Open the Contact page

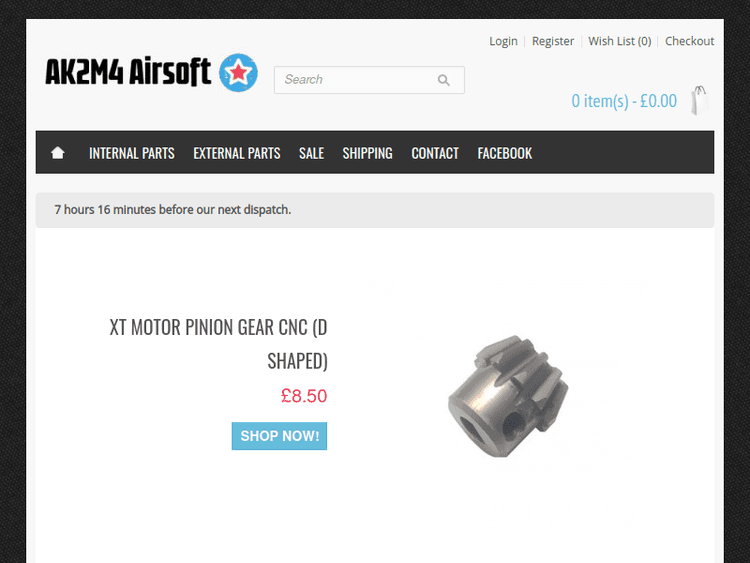click(435, 153)
